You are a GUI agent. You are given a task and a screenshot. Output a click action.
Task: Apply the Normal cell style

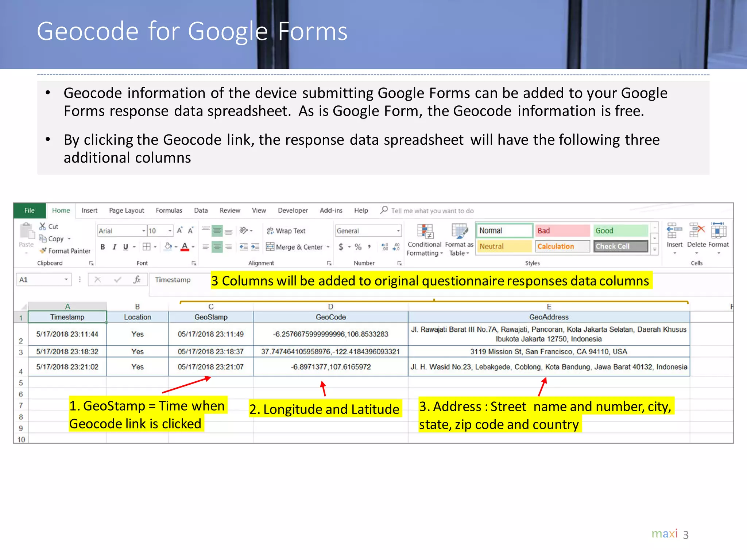tap(504, 230)
